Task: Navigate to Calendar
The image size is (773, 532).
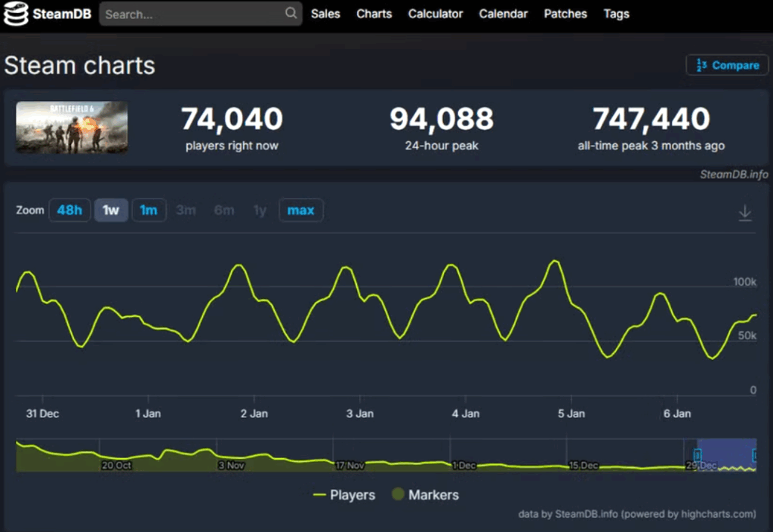Action: [504, 14]
